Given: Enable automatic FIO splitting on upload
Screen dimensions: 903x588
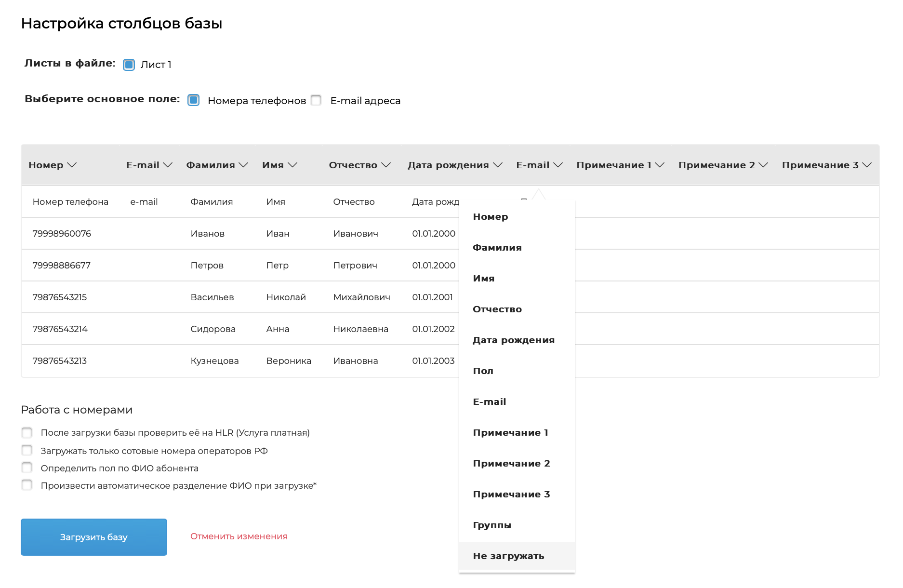Looking at the screenshot, I should click(27, 485).
